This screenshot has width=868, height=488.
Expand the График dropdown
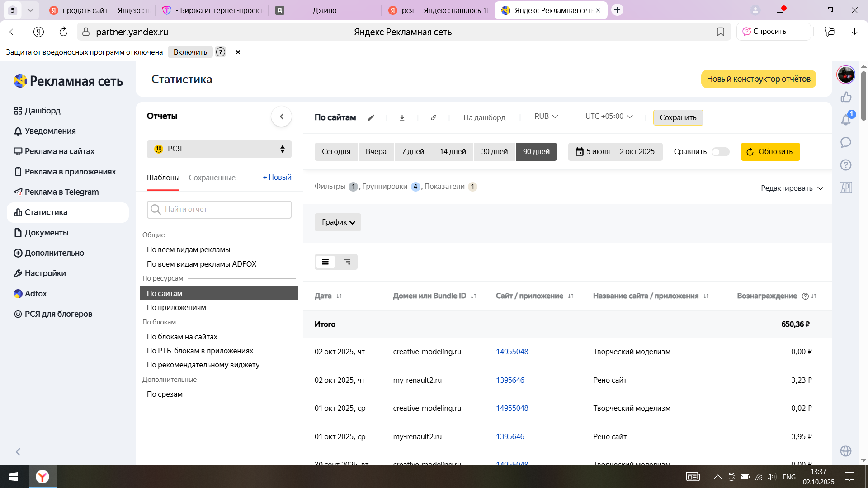click(338, 222)
